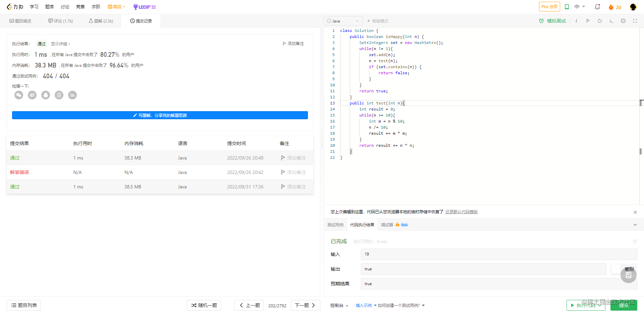This screenshot has height=314, width=644.
Task: Click the help icon beside execution time
Action: pos(635,241)
